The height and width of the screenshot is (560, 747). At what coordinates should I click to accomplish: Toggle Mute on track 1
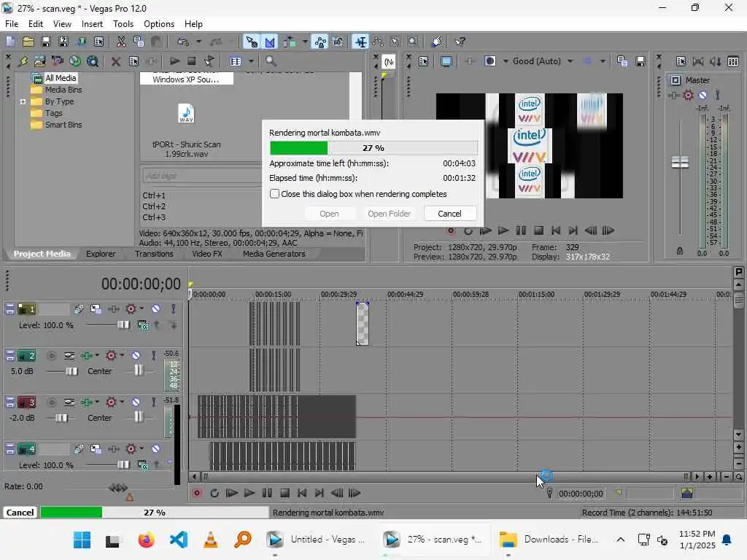tap(155, 308)
